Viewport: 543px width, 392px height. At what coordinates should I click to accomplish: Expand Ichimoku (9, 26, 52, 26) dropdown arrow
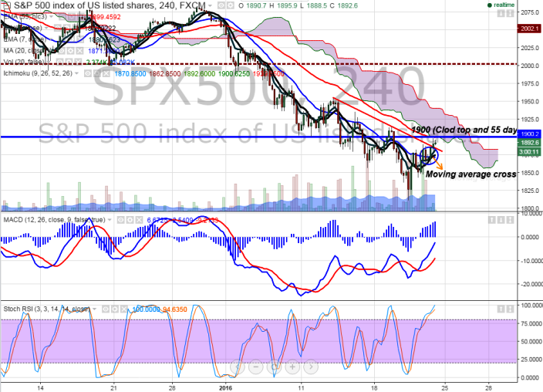[x=76, y=74]
